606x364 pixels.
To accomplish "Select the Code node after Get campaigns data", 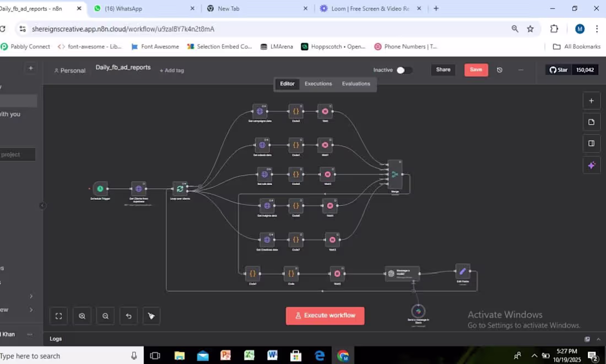I will click(x=296, y=111).
